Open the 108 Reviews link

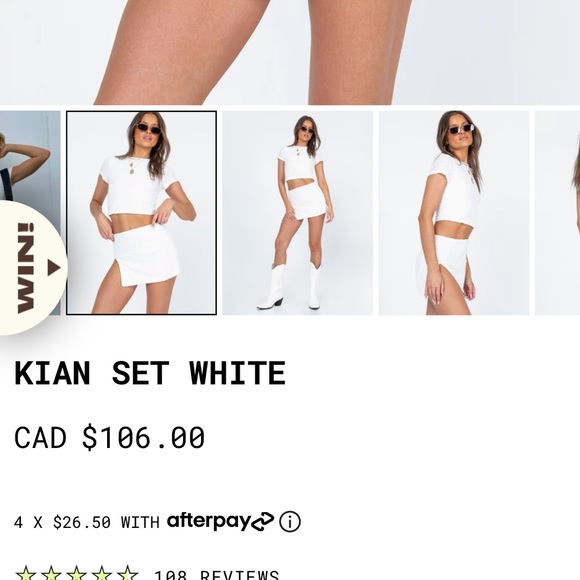(216, 574)
